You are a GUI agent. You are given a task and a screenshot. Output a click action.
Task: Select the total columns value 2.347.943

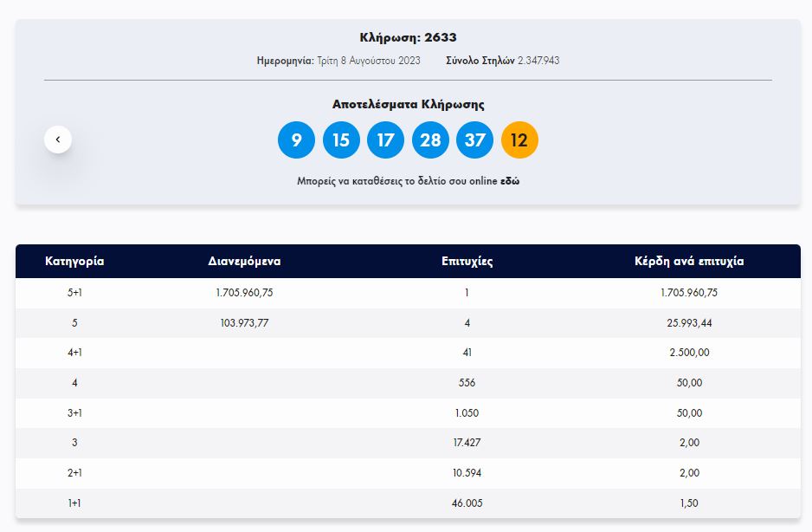[538, 61]
